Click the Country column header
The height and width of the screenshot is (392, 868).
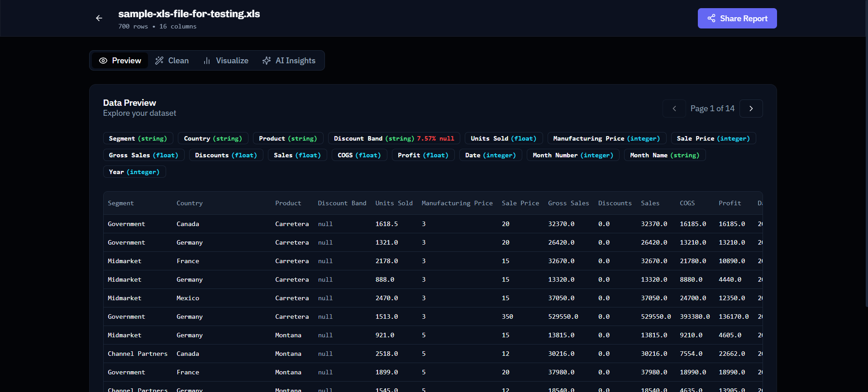tap(190, 203)
